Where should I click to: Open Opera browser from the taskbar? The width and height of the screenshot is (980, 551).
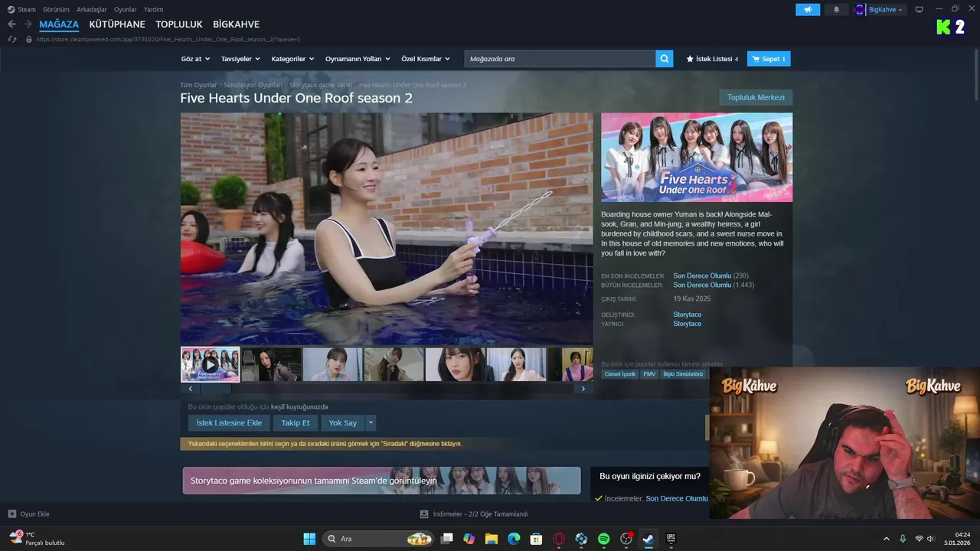point(559,539)
